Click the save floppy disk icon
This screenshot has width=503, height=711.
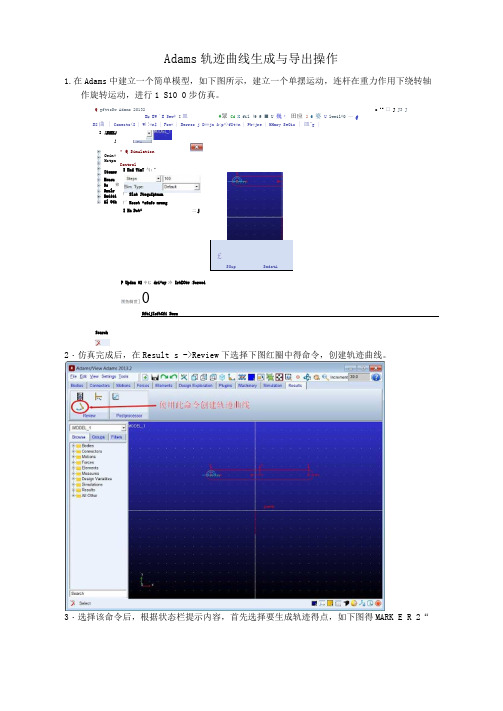155,377
